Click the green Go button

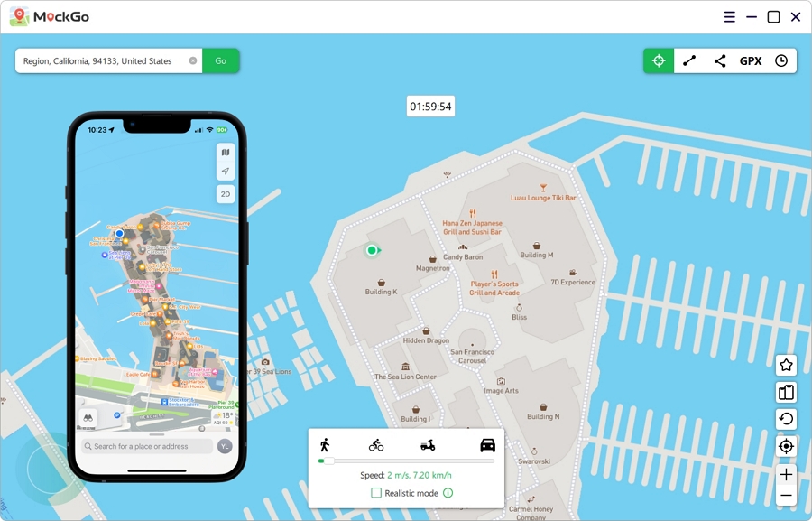pos(221,60)
